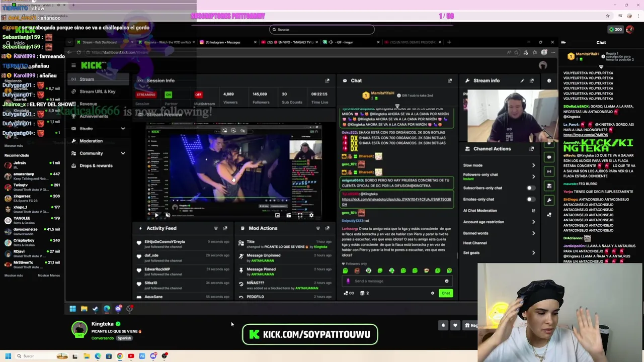The width and height of the screenshot is (644, 362).
Task: Toggle Emotes-only chat switch
Action: 530,199
